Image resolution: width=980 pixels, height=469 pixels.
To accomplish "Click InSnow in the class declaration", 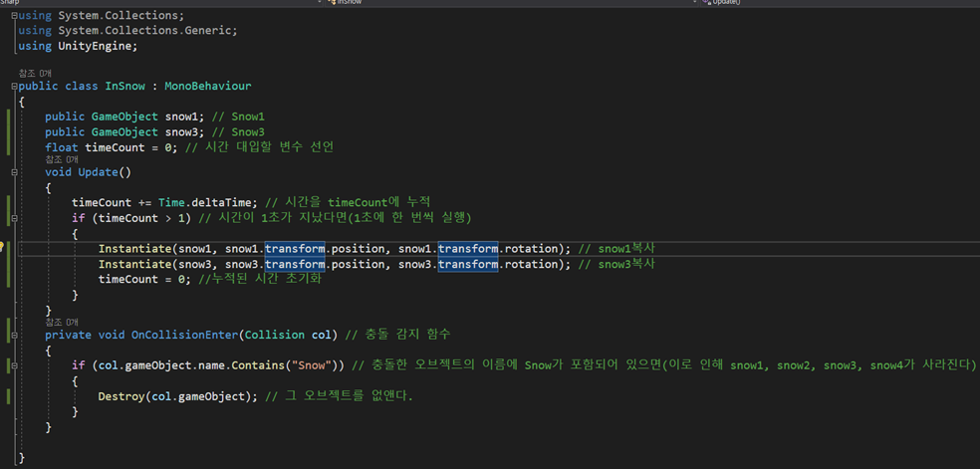I will (125, 86).
